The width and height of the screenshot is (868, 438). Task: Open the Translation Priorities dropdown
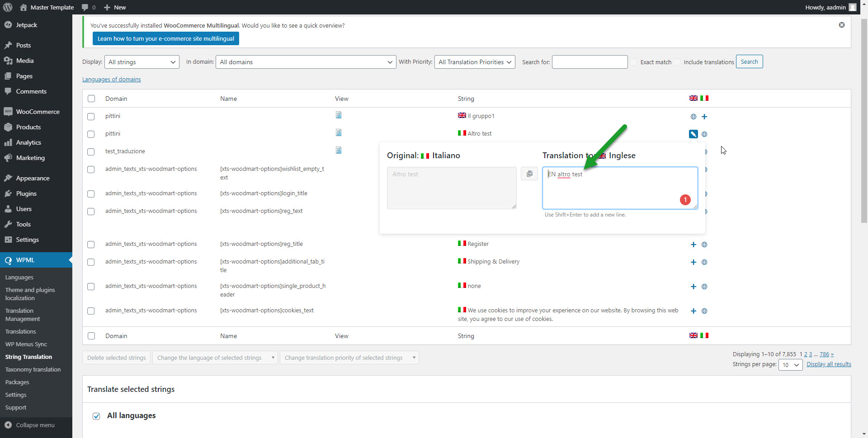pyautogui.click(x=475, y=62)
